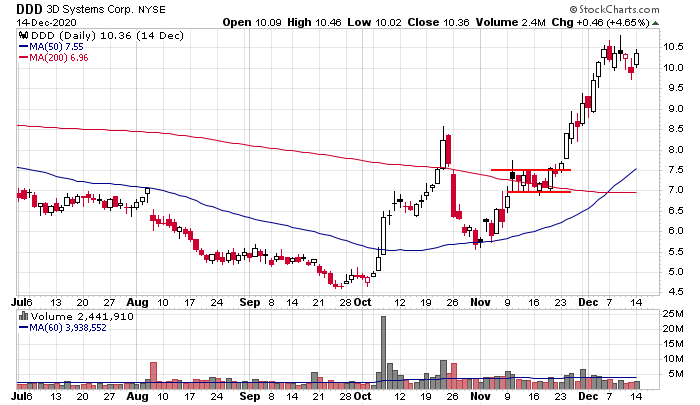The image size is (700, 405).
Task: Click the 15M volume axis label
Action: click(673, 344)
